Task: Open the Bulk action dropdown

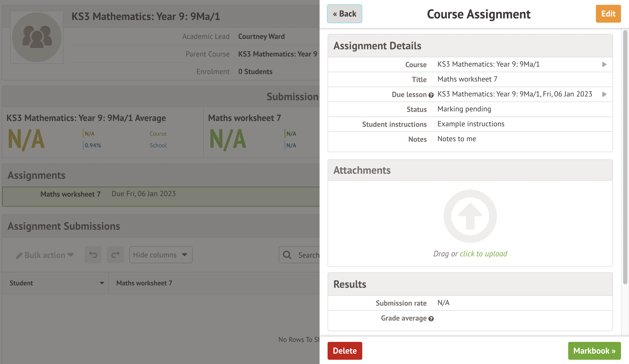Action: [45, 255]
